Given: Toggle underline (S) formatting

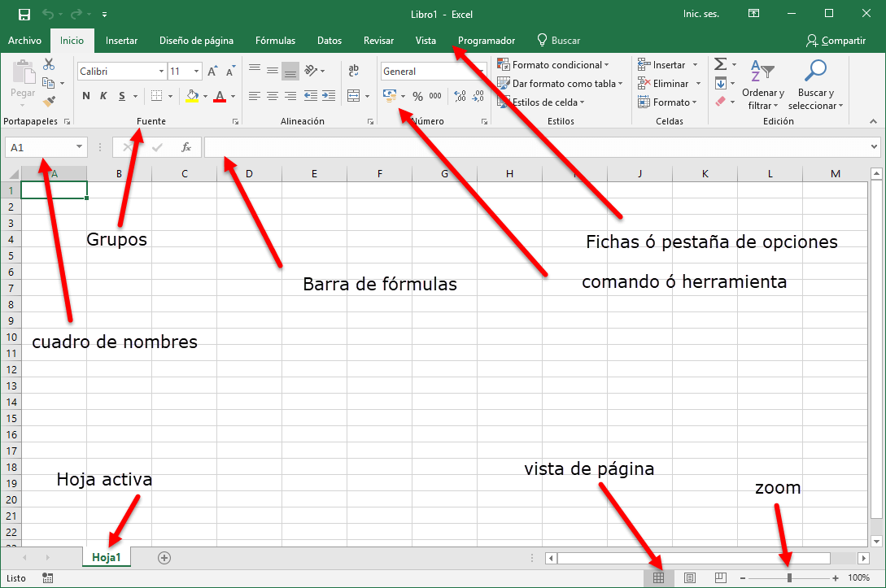Looking at the screenshot, I should click(x=122, y=96).
